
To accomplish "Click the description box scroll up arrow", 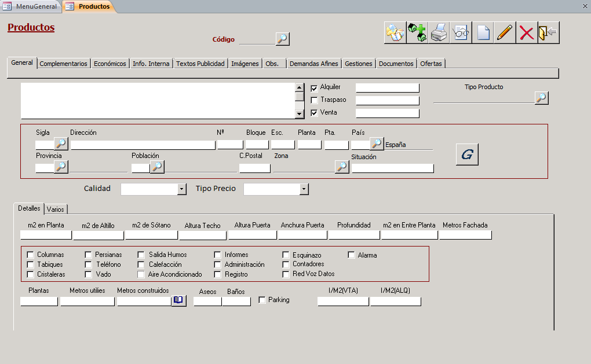I will (x=300, y=87).
